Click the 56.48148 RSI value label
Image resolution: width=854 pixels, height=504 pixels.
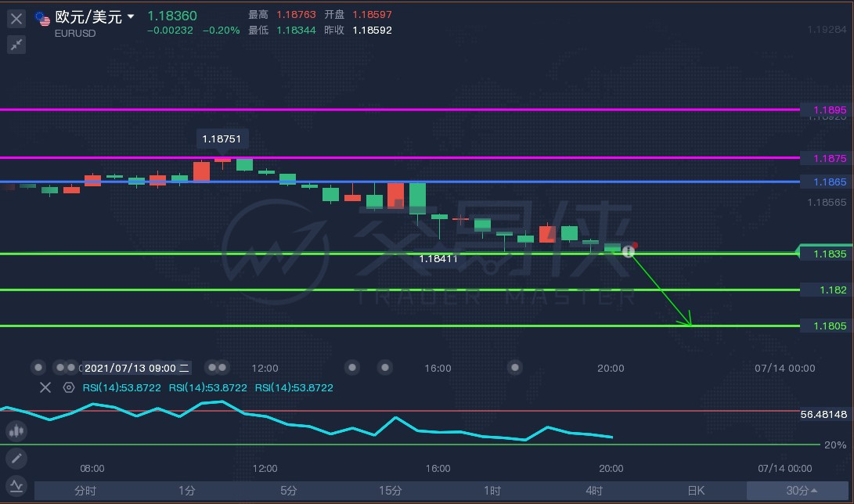[x=823, y=414]
